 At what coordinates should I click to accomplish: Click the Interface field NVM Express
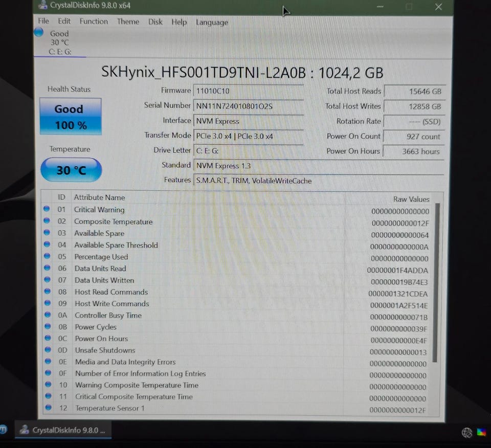point(249,121)
